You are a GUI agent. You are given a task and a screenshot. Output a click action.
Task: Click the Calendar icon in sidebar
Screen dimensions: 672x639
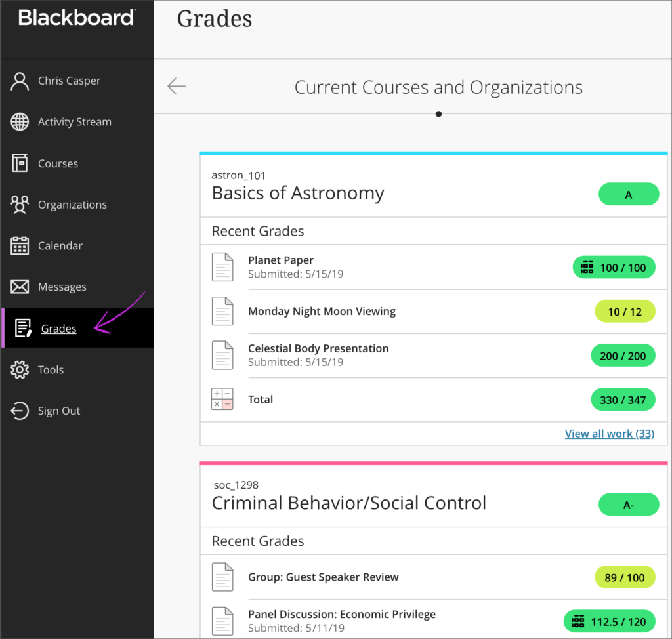[20, 246]
